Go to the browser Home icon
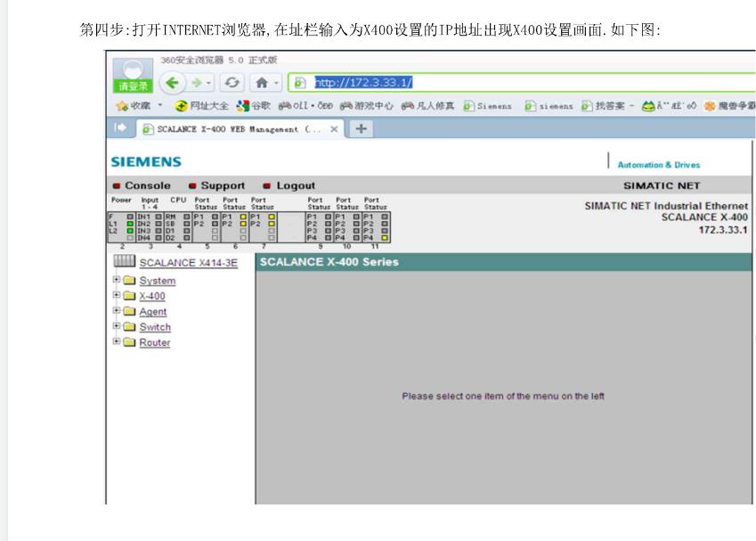756x541 pixels. click(x=262, y=82)
